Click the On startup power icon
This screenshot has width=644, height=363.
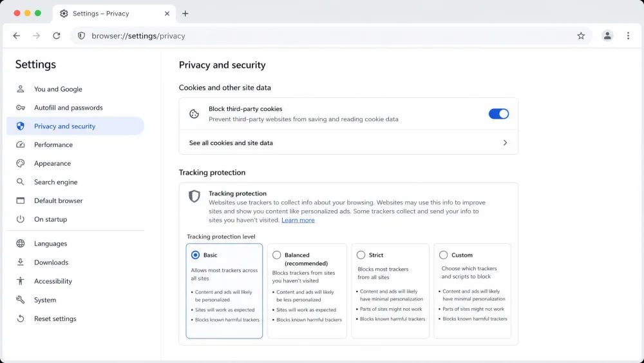pos(20,219)
